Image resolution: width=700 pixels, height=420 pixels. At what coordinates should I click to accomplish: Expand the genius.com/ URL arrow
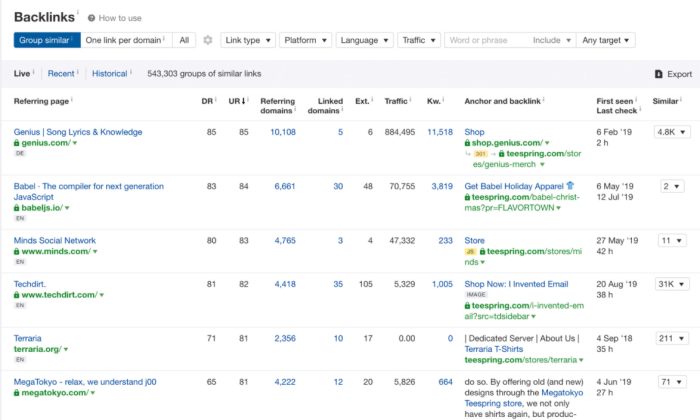click(x=75, y=143)
